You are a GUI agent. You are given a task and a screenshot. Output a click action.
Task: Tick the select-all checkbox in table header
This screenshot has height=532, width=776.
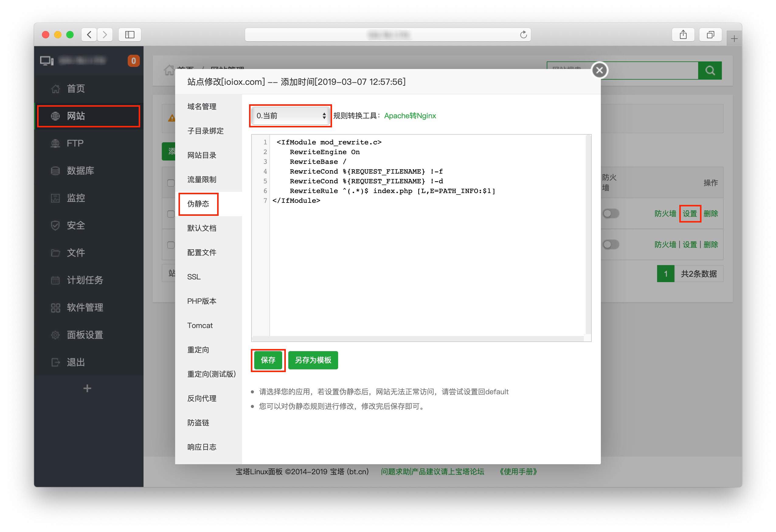pyautogui.click(x=171, y=183)
